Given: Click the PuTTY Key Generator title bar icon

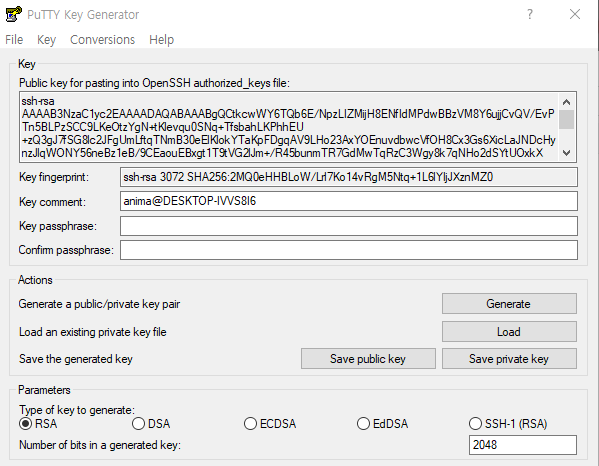Looking at the screenshot, I should click(x=14, y=15).
